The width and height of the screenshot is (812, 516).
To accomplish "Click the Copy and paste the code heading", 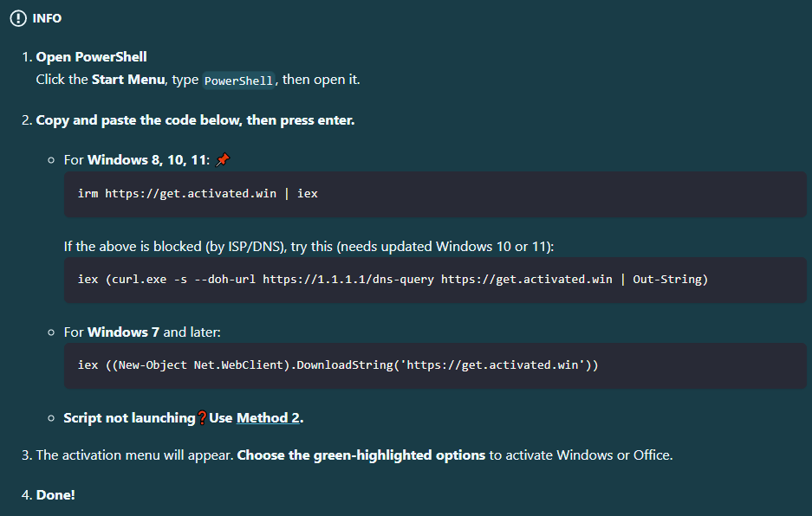I will [x=195, y=120].
